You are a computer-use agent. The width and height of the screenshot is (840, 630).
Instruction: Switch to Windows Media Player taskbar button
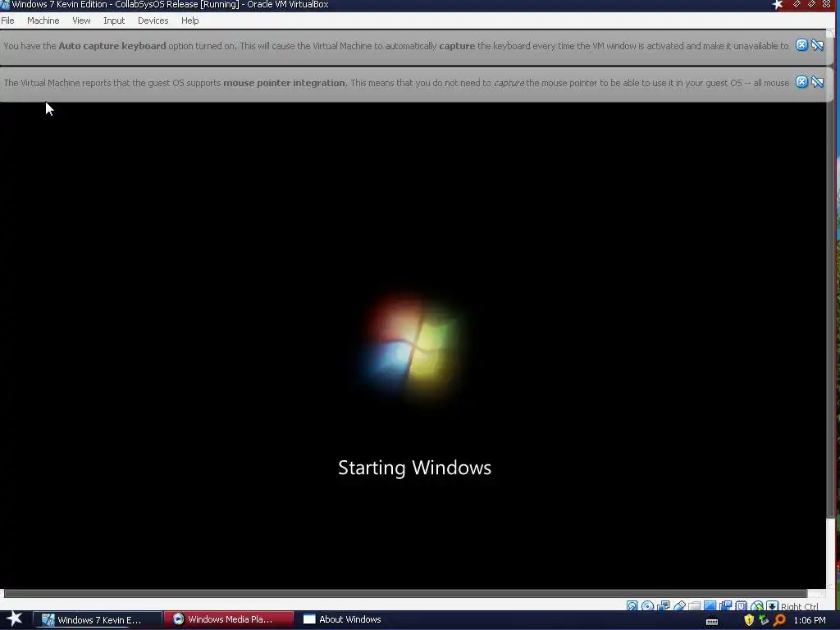click(229, 619)
